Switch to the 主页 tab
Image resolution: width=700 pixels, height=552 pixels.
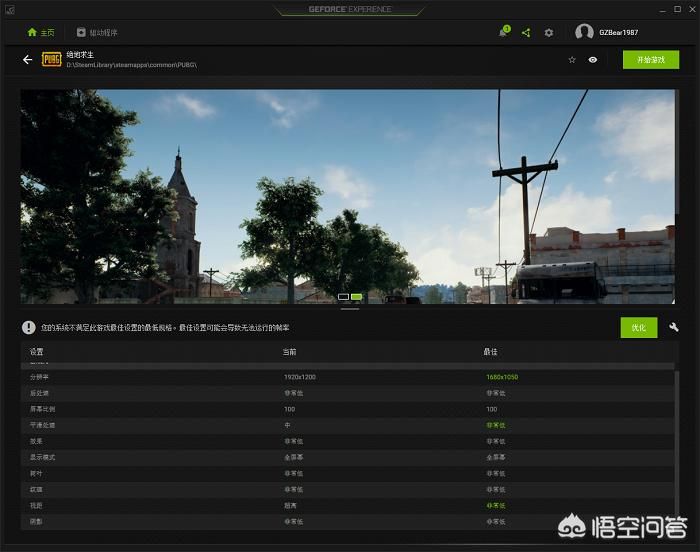point(40,32)
